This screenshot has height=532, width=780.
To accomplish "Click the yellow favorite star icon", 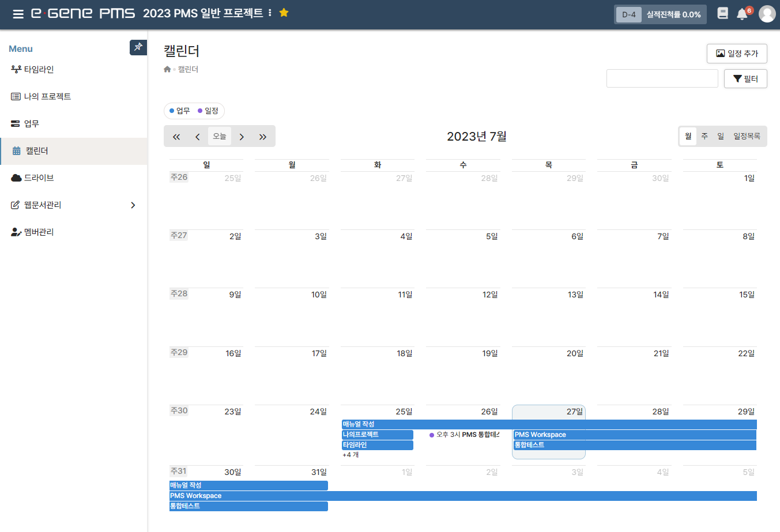I will coord(284,13).
